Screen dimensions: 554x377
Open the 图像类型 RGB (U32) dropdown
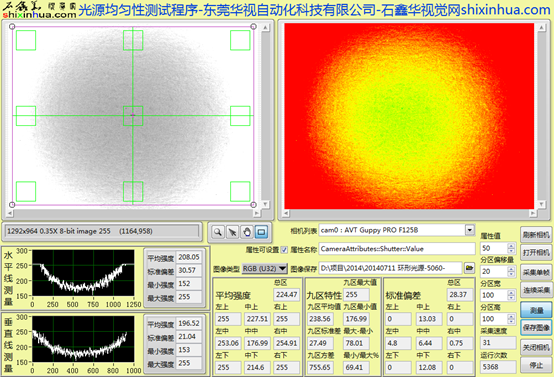point(265,269)
